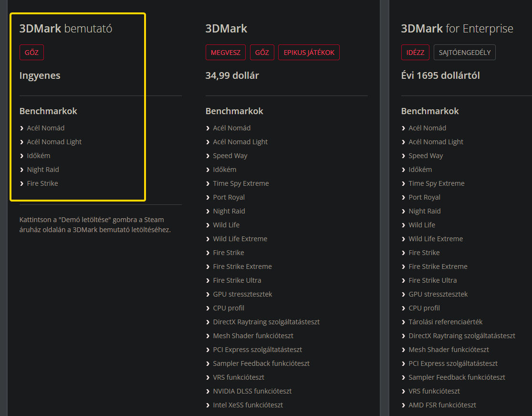Open Port Royal in the 34,99 dollár column

click(229, 197)
